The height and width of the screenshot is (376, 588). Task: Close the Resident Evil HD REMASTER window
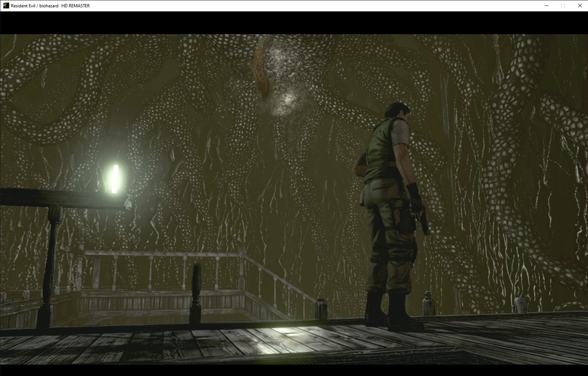[x=580, y=6]
